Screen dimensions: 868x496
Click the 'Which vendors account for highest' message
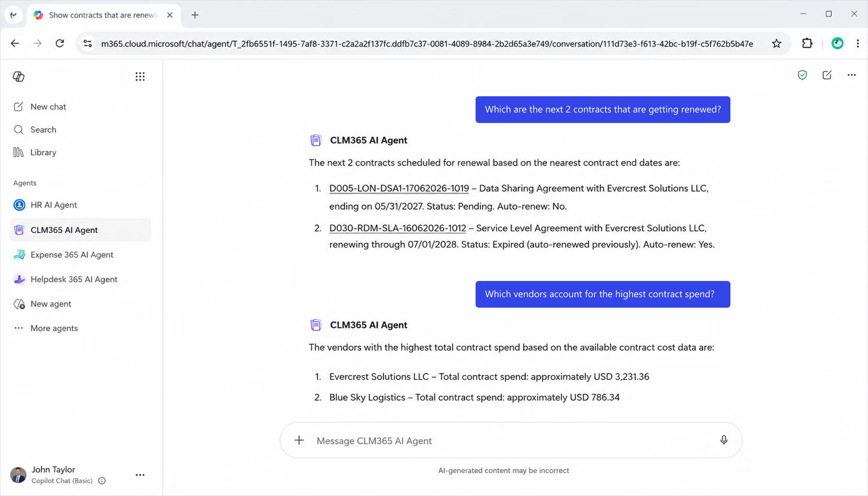click(603, 294)
